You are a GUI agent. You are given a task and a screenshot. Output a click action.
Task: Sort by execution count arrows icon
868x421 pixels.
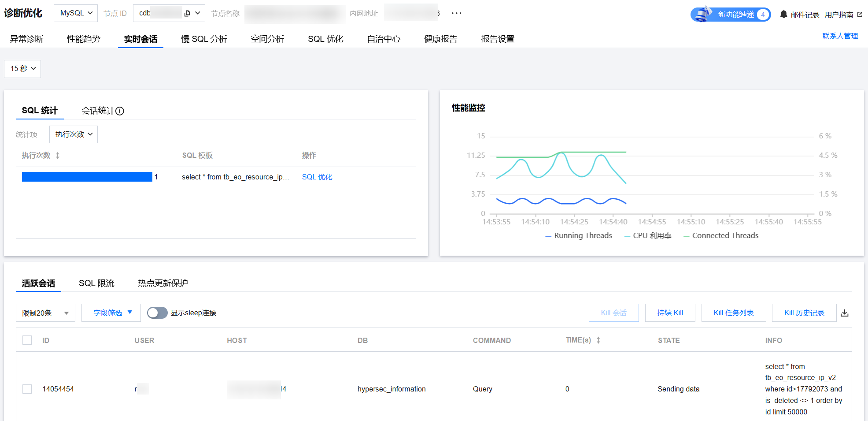tap(58, 156)
